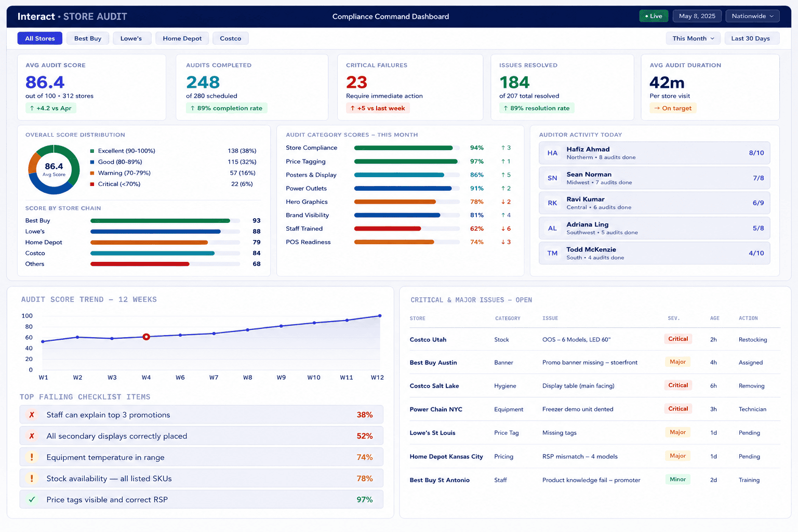The height and width of the screenshot is (532, 798).
Task: Click the down arrow 6 on Staff Trained
Action: (506, 229)
